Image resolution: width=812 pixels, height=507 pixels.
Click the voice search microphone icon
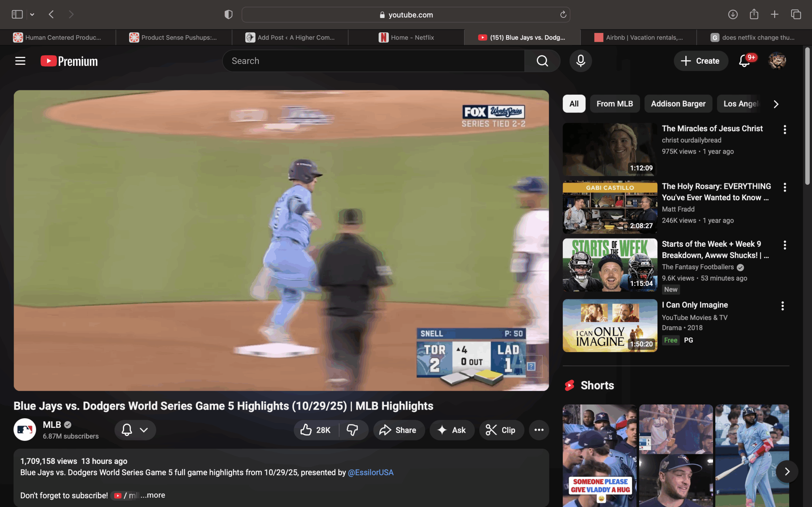coord(580,61)
